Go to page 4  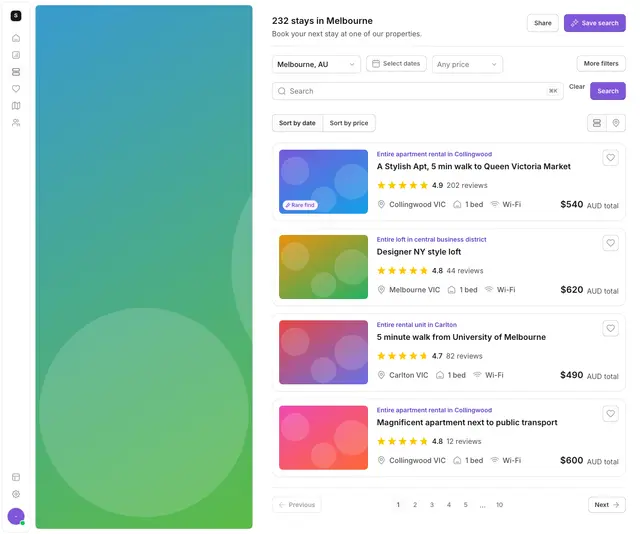click(x=449, y=505)
